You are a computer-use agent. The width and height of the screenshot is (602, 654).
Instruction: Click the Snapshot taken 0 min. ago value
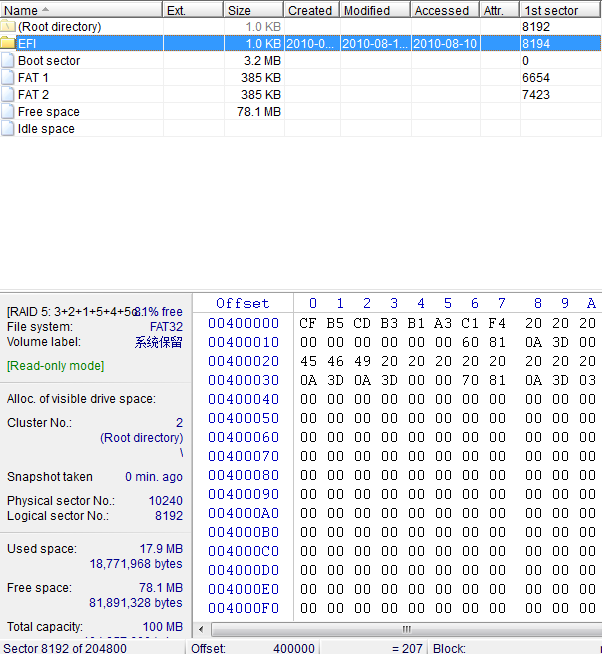154,477
